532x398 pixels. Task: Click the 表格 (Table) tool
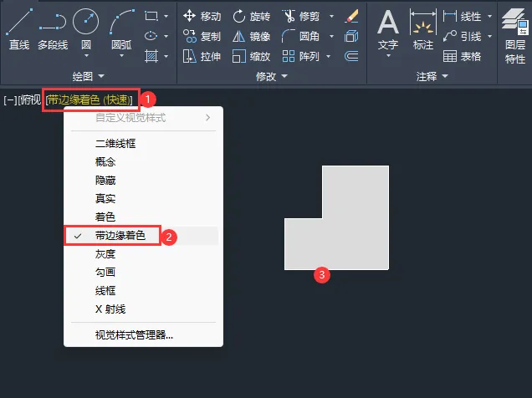[x=463, y=56]
